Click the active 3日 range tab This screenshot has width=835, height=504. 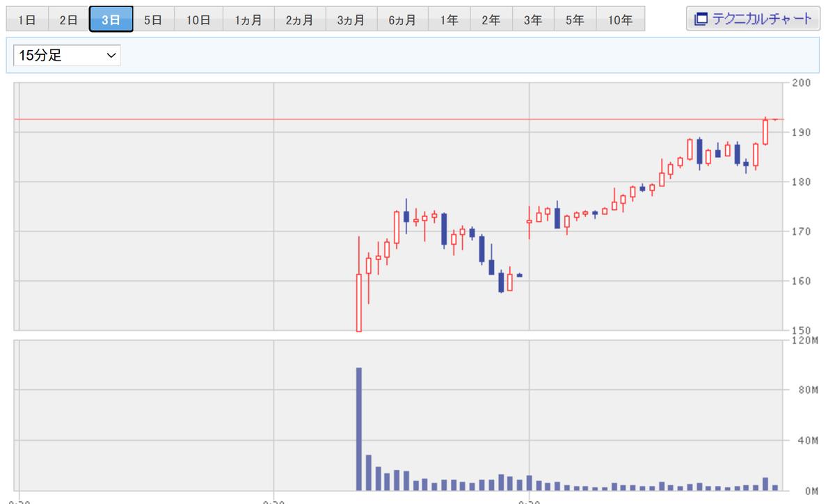click(x=111, y=19)
